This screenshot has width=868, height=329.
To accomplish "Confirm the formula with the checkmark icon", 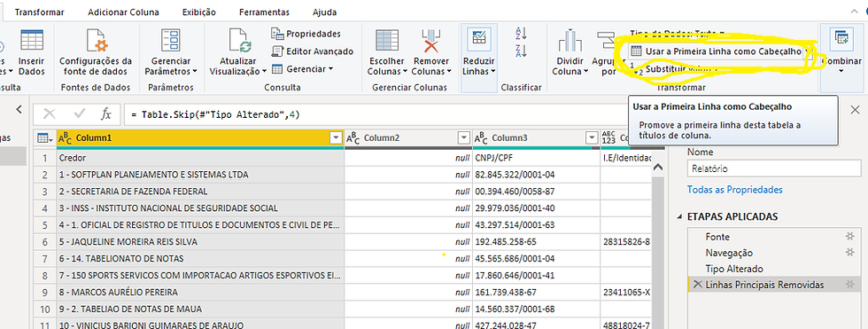I will (x=79, y=114).
